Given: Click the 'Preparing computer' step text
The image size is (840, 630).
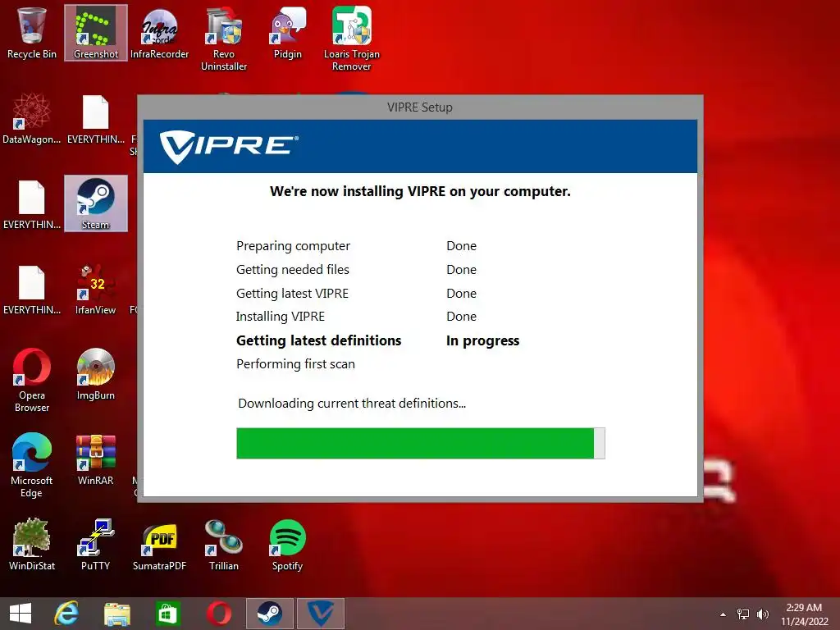Looking at the screenshot, I should pos(293,246).
